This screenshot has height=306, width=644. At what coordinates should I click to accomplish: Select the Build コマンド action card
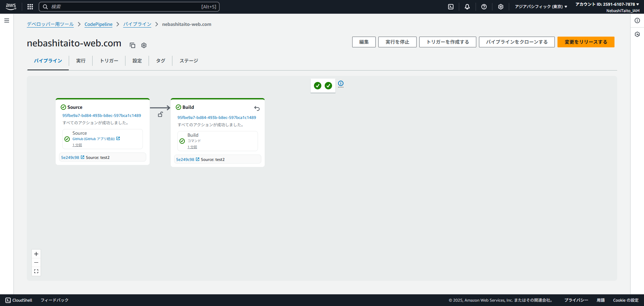pos(218,141)
